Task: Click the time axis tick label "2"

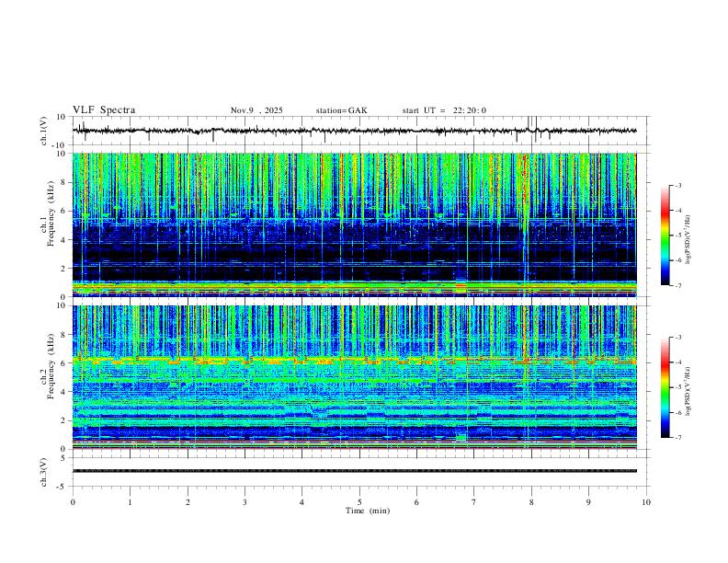Action: click(x=188, y=502)
